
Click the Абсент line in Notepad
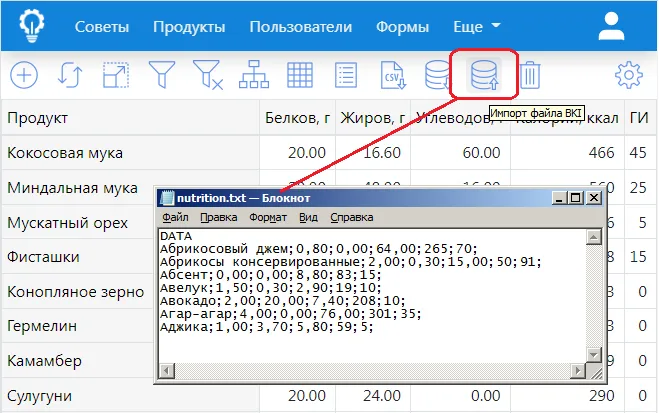click(270, 275)
